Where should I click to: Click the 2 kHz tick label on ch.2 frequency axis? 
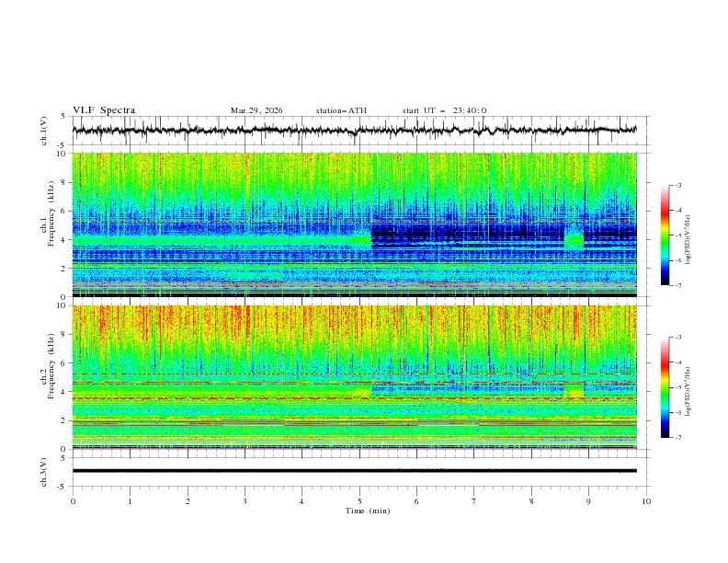[64, 420]
